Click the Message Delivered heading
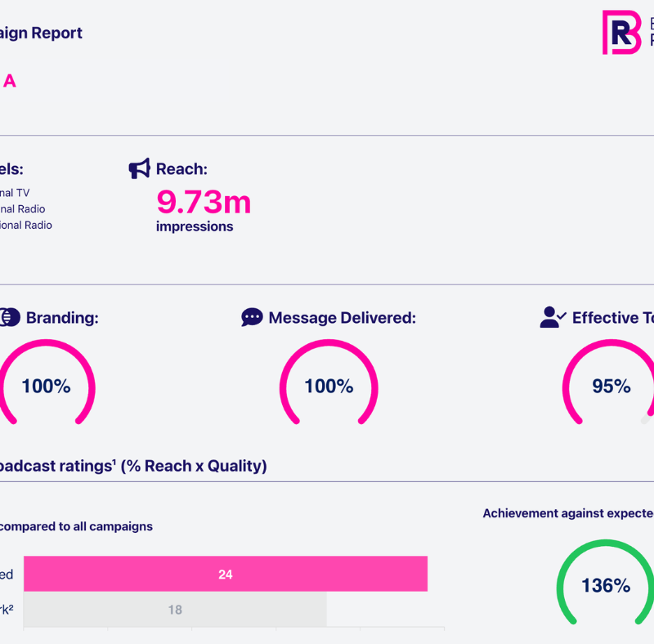 tap(342, 318)
